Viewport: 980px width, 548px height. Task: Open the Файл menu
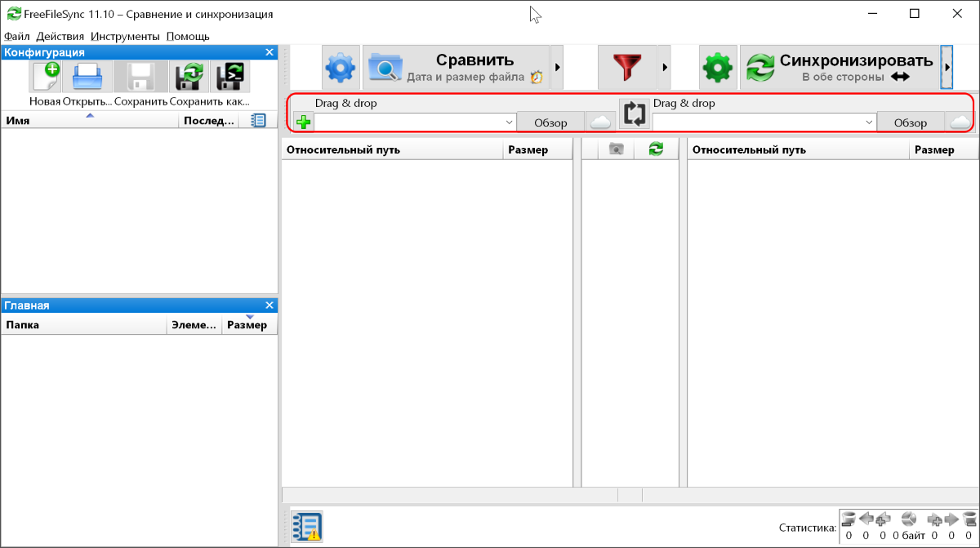click(16, 36)
